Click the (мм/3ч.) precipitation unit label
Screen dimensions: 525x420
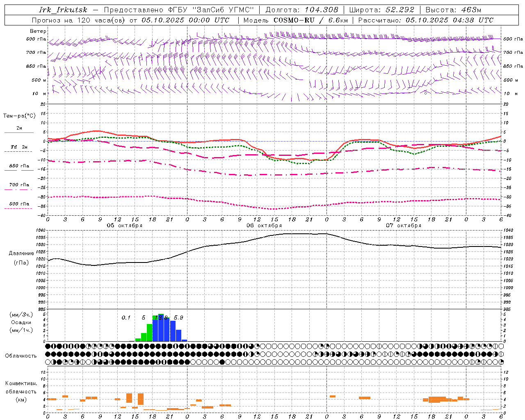[x=21, y=315]
